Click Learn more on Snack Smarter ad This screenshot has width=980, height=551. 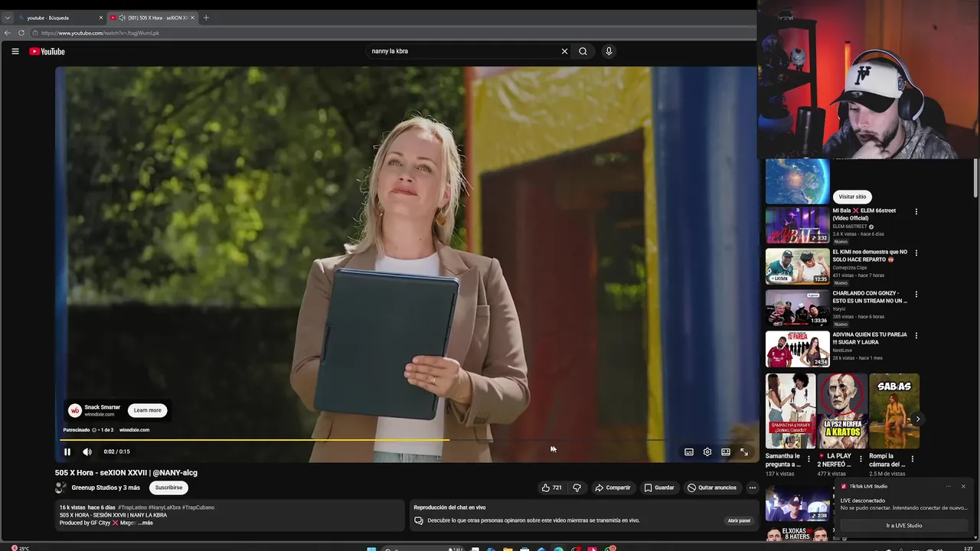coord(148,410)
